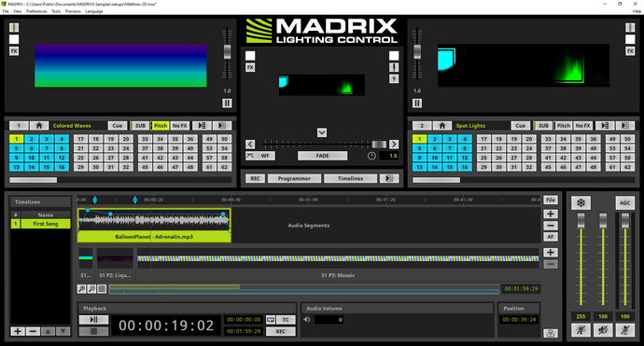
Task: Pause the left deck effect
Action: click(227, 103)
